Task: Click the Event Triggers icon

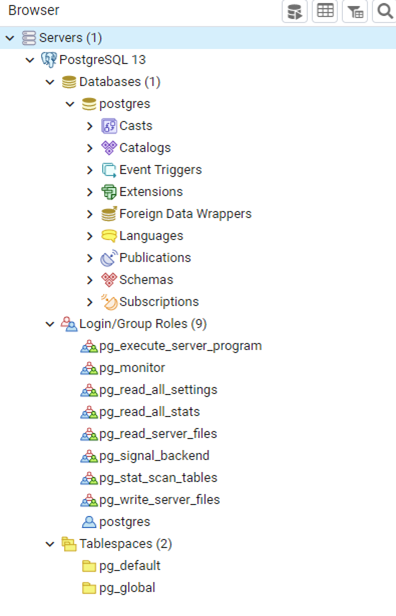Action: pos(109,170)
